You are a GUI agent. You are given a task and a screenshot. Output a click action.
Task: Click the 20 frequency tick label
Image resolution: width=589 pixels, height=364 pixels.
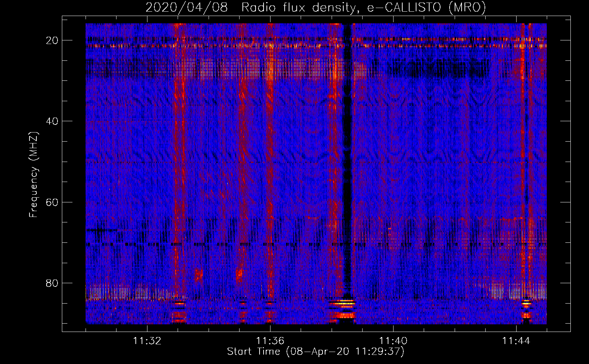[x=52, y=40]
